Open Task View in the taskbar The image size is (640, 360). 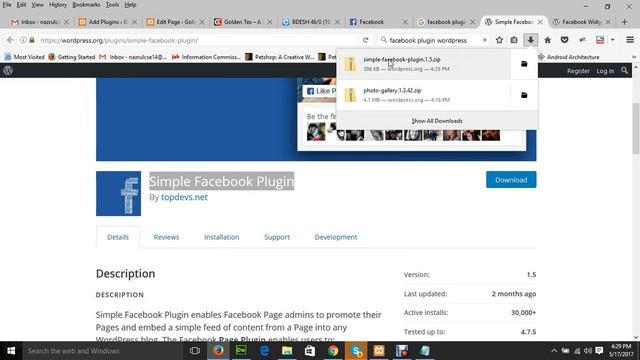(x=195, y=351)
